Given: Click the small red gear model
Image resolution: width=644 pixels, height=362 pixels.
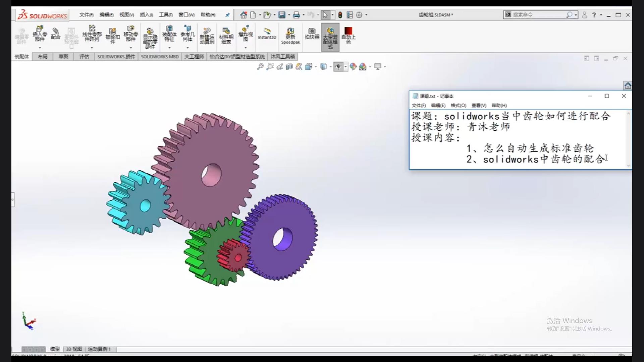Looking at the screenshot, I should (234, 255).
